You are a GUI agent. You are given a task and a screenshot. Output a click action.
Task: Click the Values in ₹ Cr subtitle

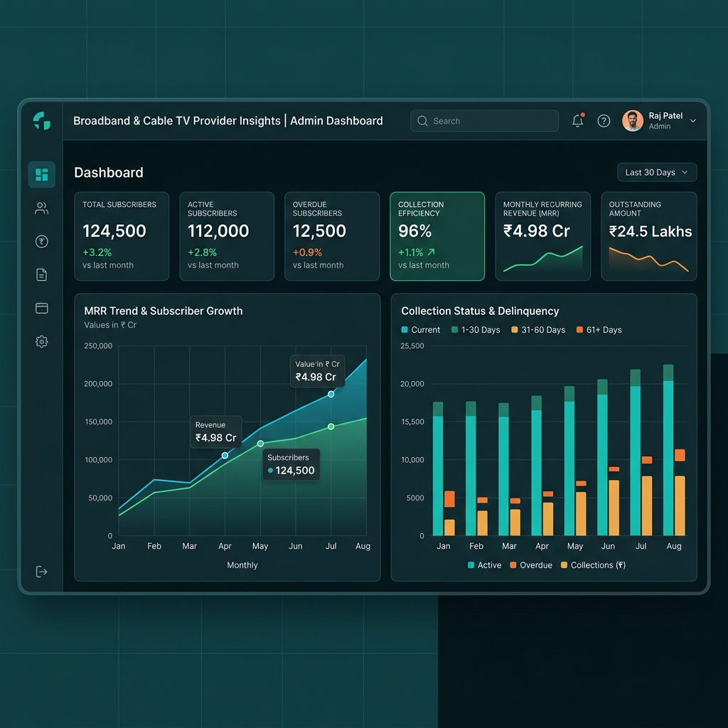click(110, 325)
